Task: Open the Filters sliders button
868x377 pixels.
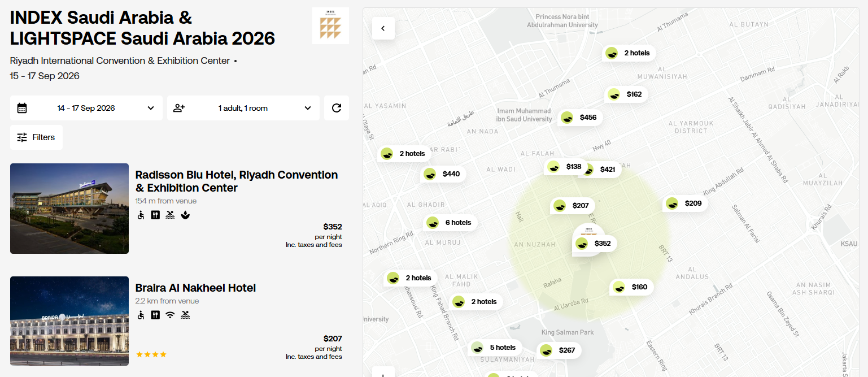Action: tap(36, 137)
